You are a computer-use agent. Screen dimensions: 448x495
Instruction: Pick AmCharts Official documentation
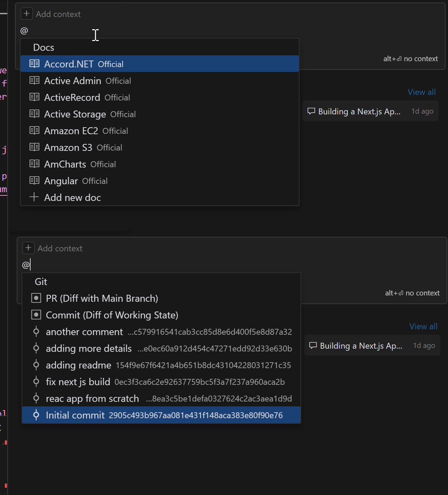160,164
